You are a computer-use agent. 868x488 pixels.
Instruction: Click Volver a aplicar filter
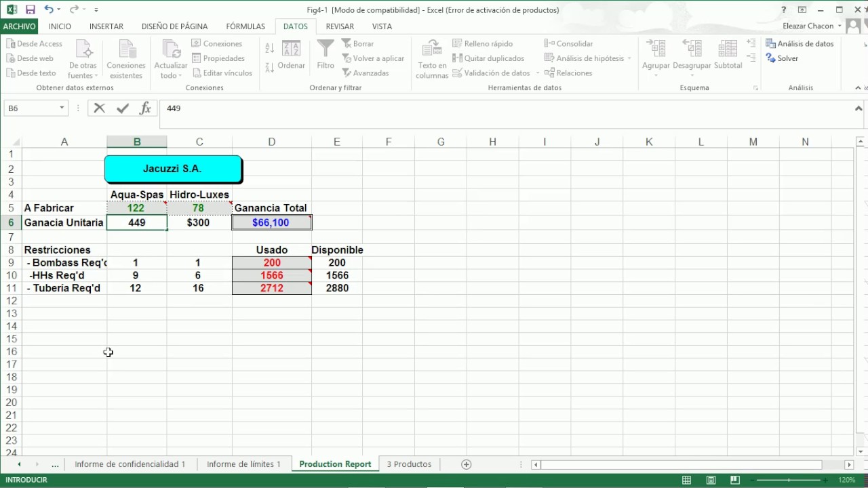(373, 58)
